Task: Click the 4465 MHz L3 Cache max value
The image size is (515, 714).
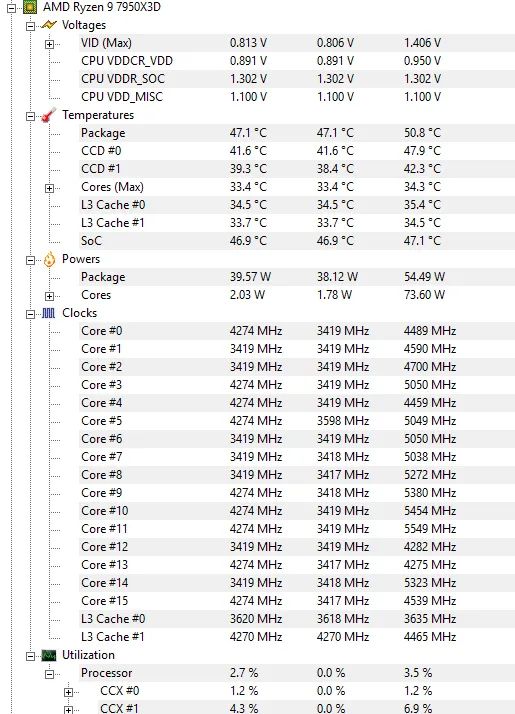Action: tap(430, 637)
